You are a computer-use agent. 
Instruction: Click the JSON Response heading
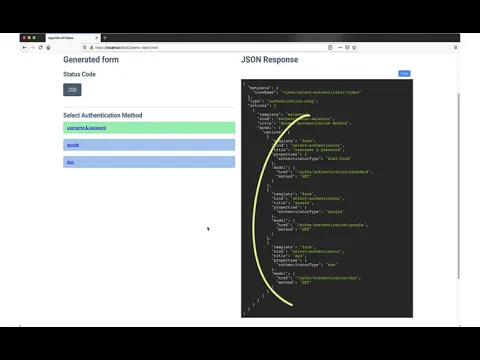click(x=270, y=60)
